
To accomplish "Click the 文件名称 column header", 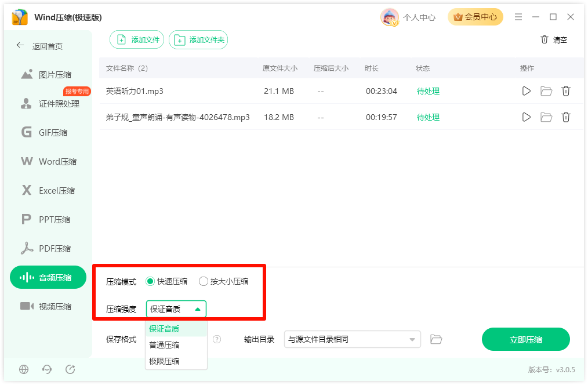I will click(x=127, y=68).
